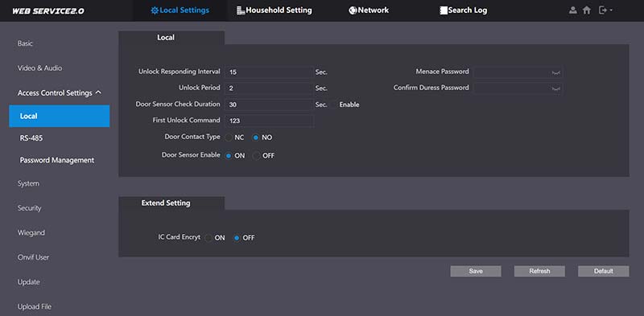Reveal Confirm Duress Password with eye icon

(555, 88)
